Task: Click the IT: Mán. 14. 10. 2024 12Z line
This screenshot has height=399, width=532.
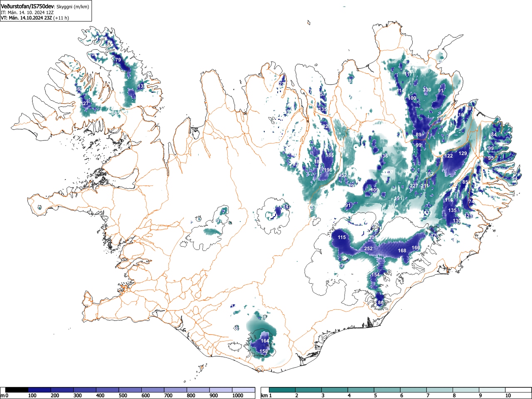Action: [x=27, y=12]
